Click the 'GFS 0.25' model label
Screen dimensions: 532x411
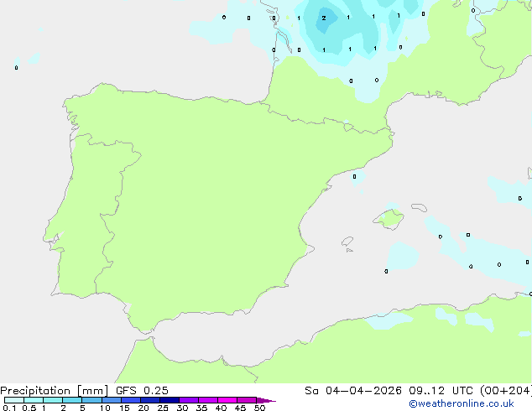coord(142,391)
